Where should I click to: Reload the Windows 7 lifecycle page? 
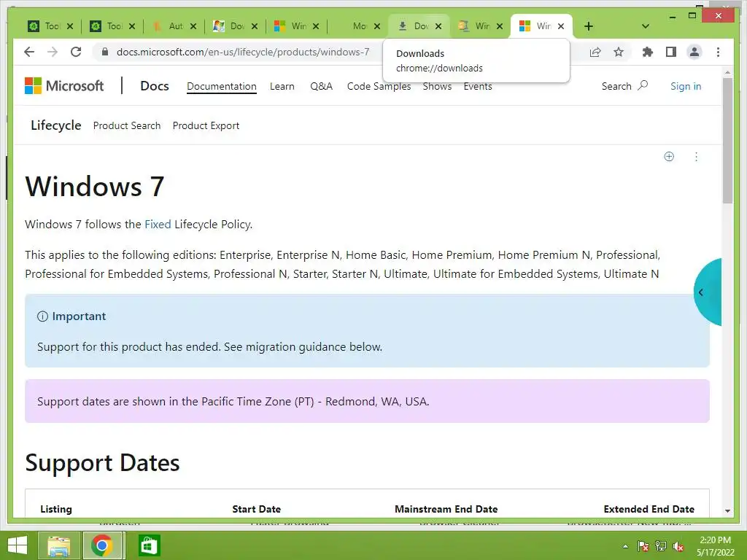[76, 52]
